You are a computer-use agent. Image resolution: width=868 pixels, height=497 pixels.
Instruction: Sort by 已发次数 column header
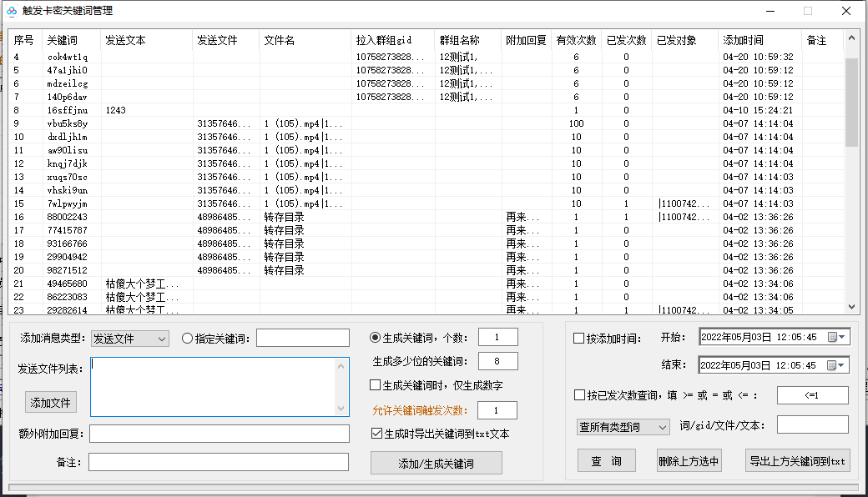pos(627,40)
